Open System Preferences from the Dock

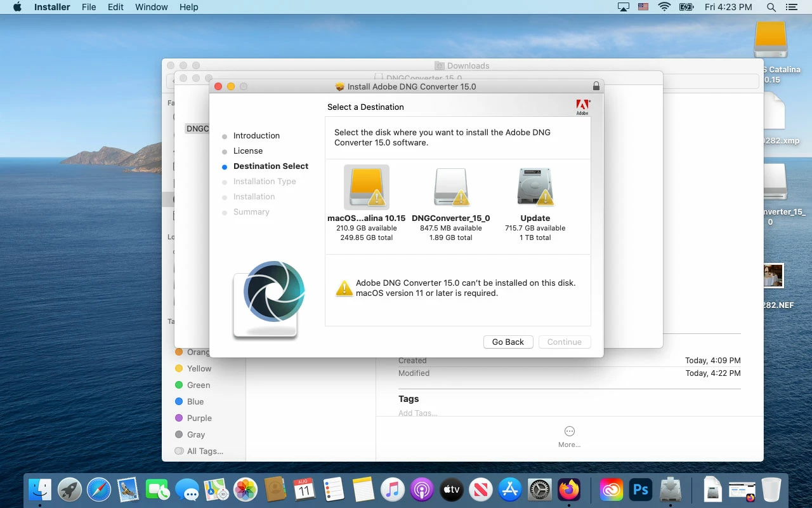click(540, 490)
